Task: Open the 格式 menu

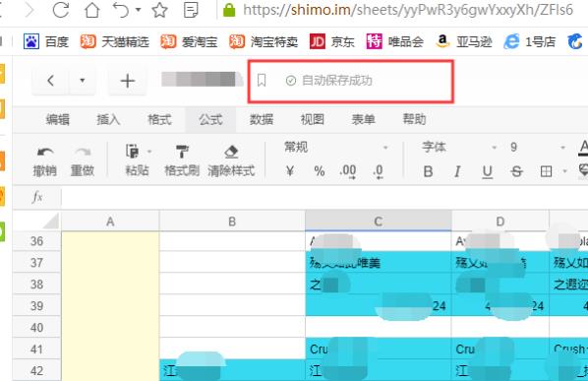Action: click(159, 119)
